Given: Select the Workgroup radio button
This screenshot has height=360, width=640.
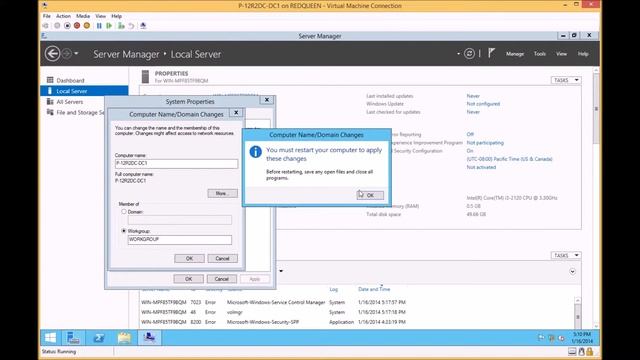Looking at the screenshot, I should pyautogui.click(x=124, y=231).
